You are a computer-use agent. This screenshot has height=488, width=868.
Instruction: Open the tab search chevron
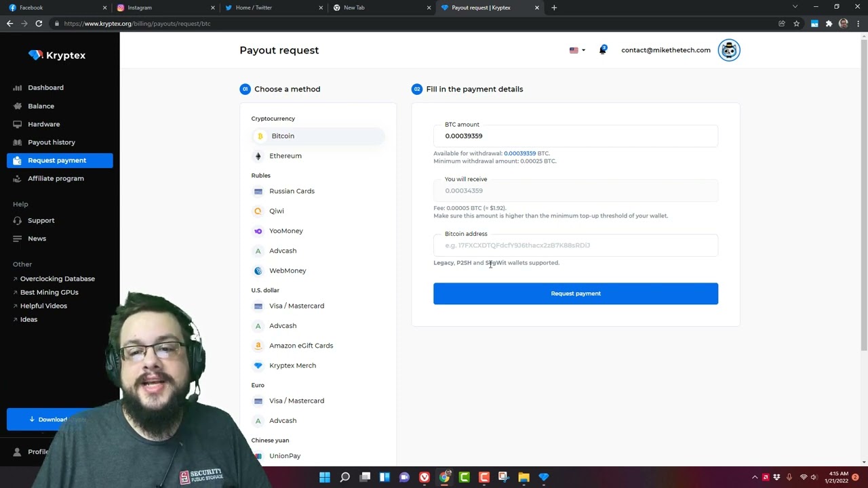[x=795, y=7]
